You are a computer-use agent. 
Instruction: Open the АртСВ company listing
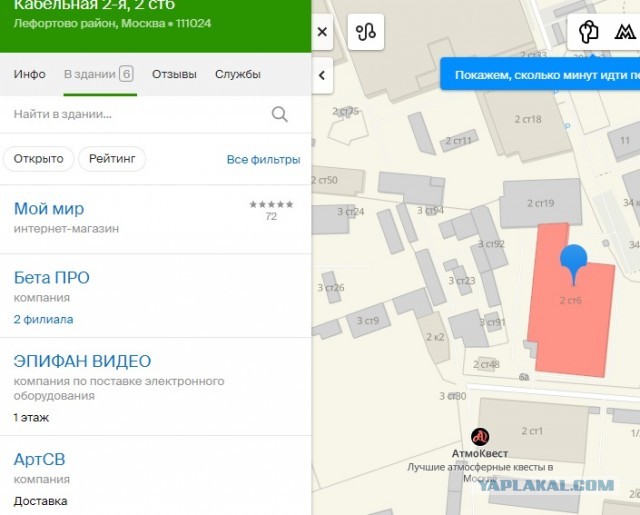tap(39, 460)
